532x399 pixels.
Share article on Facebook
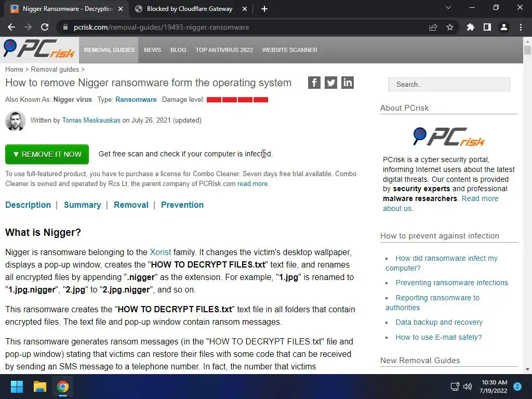[314, 83]
